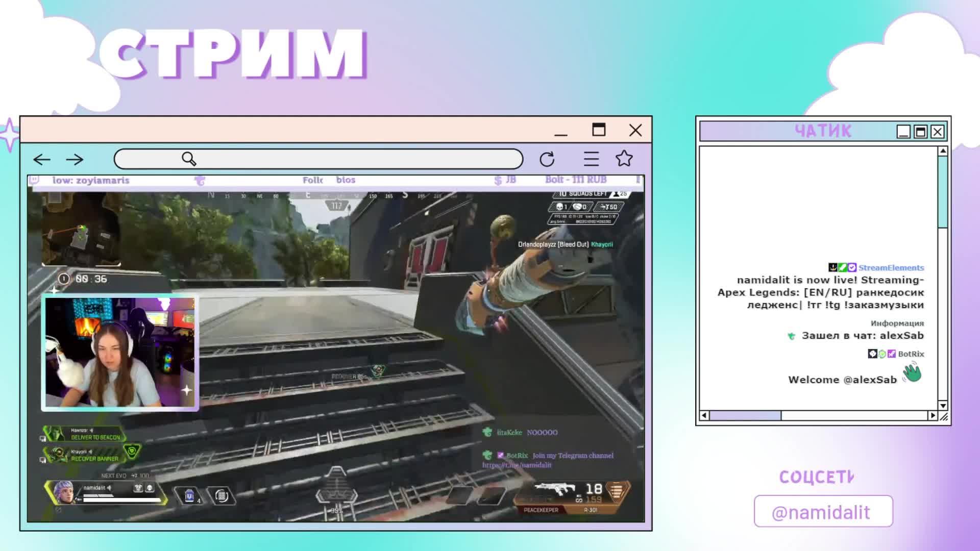Click chat right scroll arrow
Screen dimensions: 980x551
click(933, 416)
